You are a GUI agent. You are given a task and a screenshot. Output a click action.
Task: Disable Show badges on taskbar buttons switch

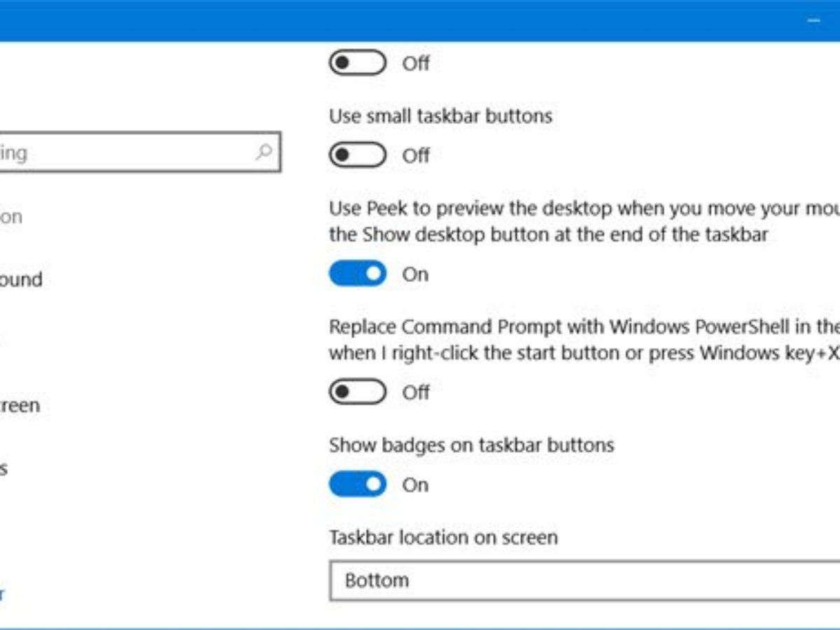click(357, 484)
